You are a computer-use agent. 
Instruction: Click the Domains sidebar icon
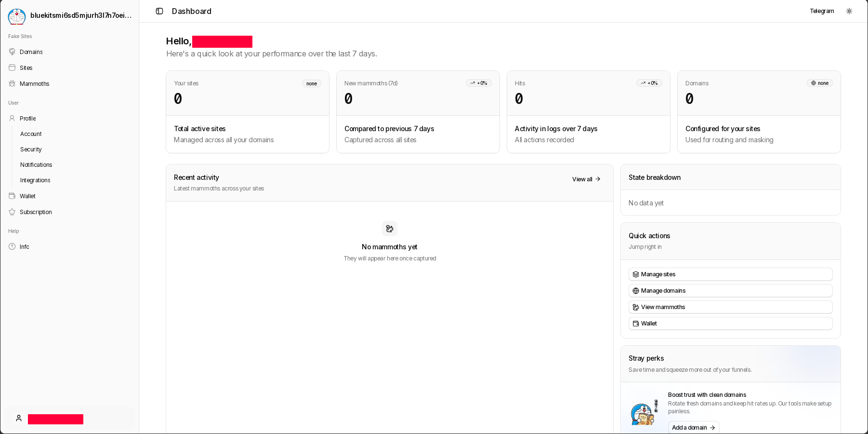[12, 52]
